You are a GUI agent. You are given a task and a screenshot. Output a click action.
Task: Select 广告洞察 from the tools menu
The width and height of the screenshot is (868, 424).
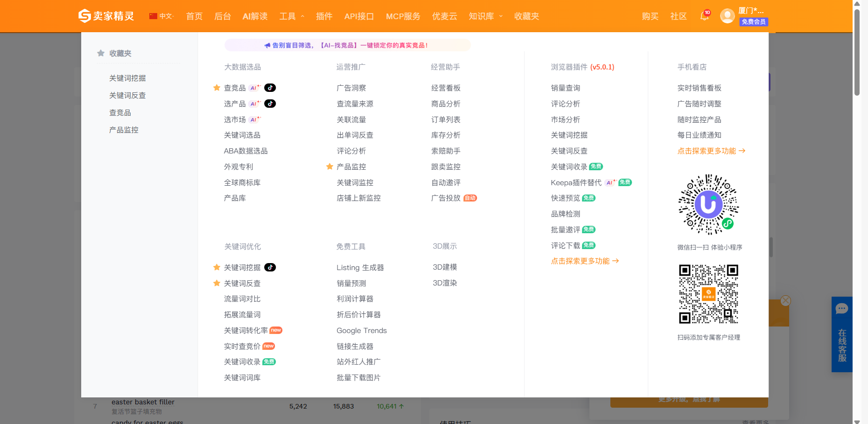click(351, 88)
